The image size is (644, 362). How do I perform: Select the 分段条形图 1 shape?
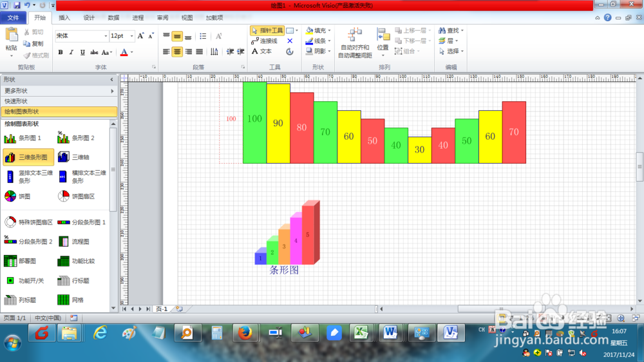82,222
